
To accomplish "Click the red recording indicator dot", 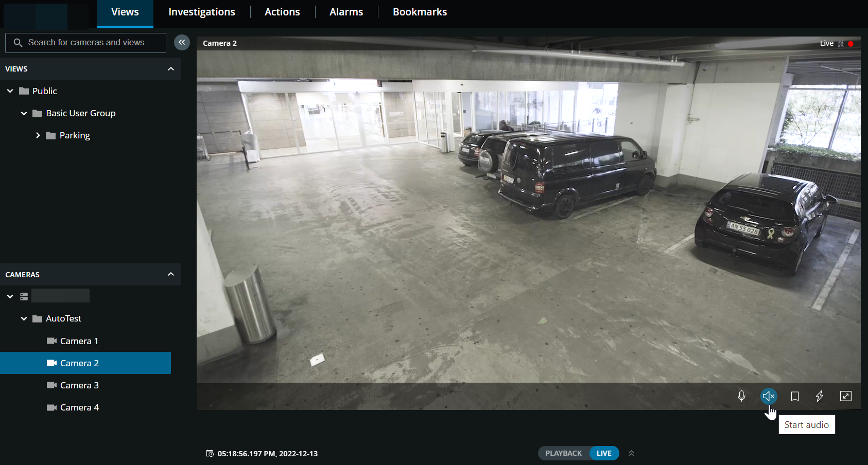I will 851,44.
